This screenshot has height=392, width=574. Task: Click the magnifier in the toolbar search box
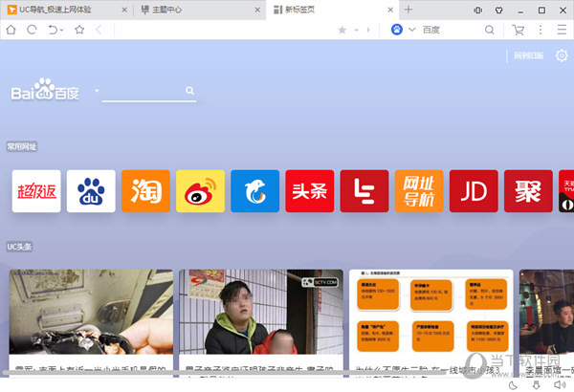coord(489,30)
